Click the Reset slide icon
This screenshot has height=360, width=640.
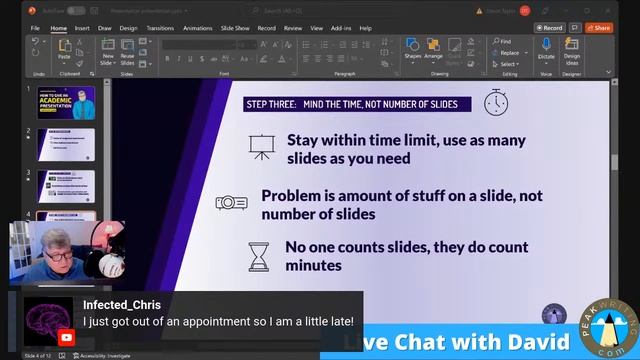click(x=143, y=52)
